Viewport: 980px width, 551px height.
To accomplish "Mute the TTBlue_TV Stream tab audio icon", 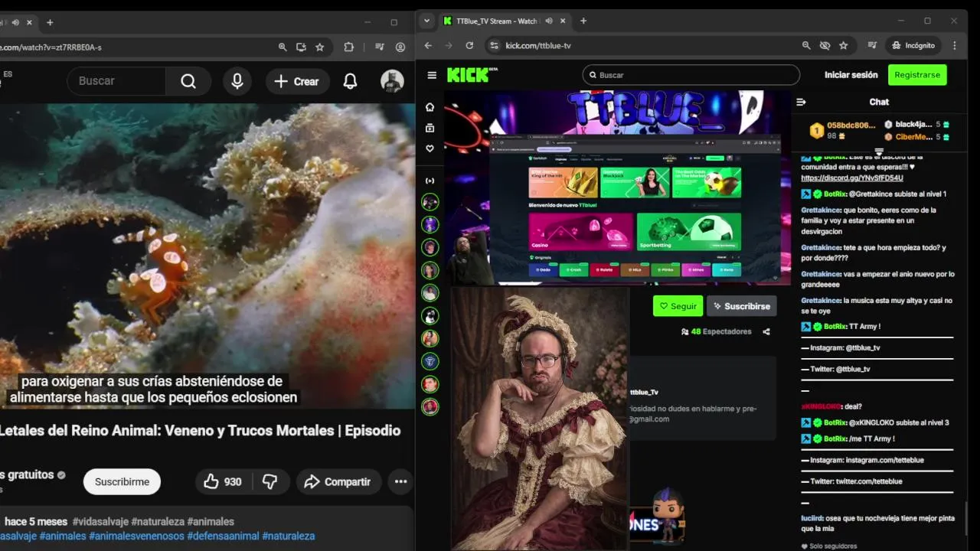I will click(x=547, y=21).
